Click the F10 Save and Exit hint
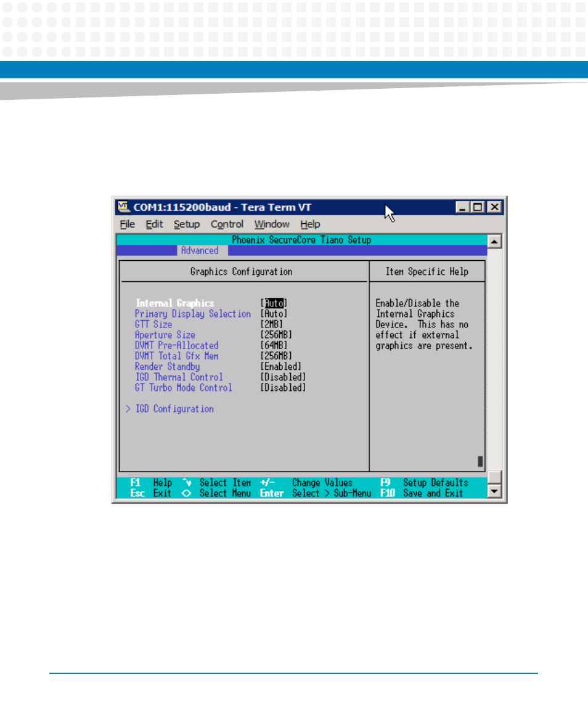This screenshot has height=706, width=588. [422, 493]
